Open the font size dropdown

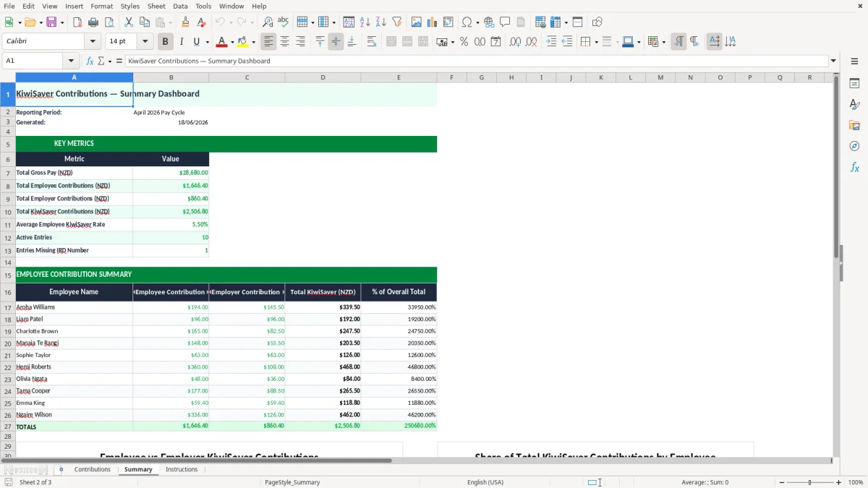coord(145,42)
